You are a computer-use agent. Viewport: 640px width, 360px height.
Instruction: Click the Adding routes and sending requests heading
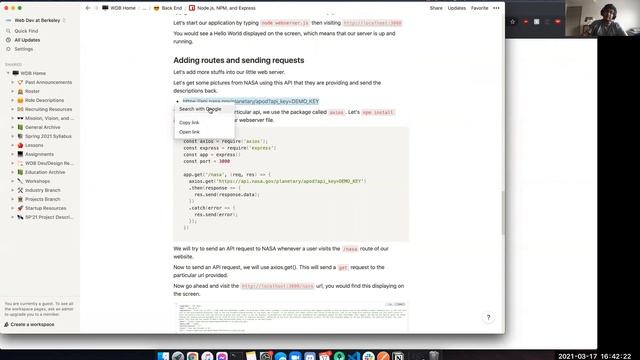(x=238, y=60)
